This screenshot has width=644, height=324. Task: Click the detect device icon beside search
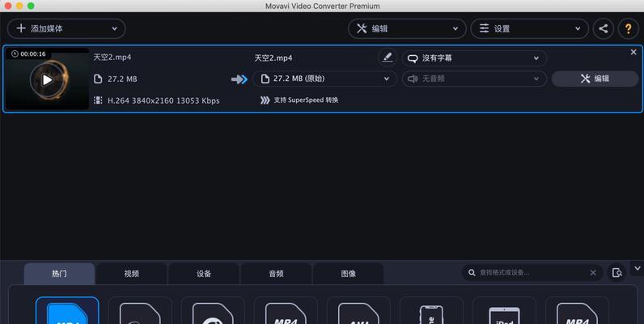click(x=616, y=273)
